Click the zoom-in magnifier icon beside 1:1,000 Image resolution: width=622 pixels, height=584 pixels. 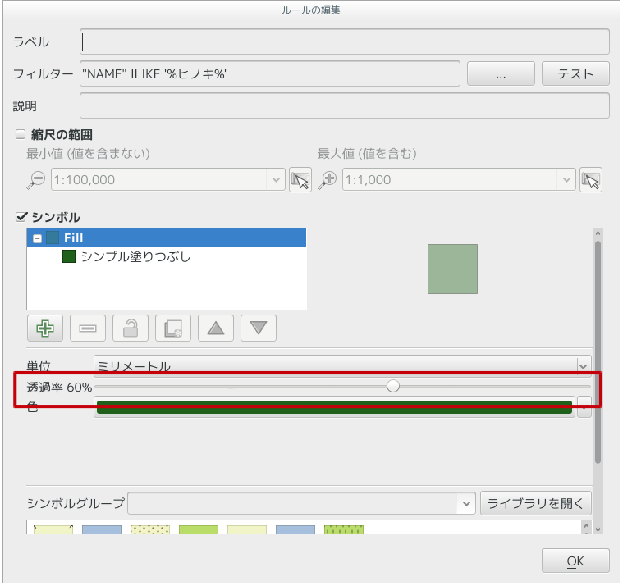[x=328, y=180]
